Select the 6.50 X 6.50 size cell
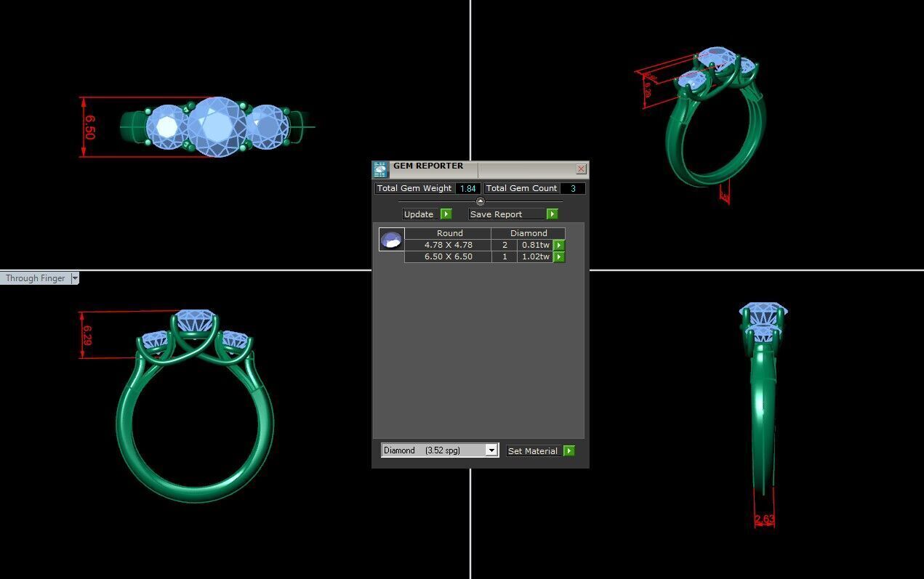 (x=448, y=256)
